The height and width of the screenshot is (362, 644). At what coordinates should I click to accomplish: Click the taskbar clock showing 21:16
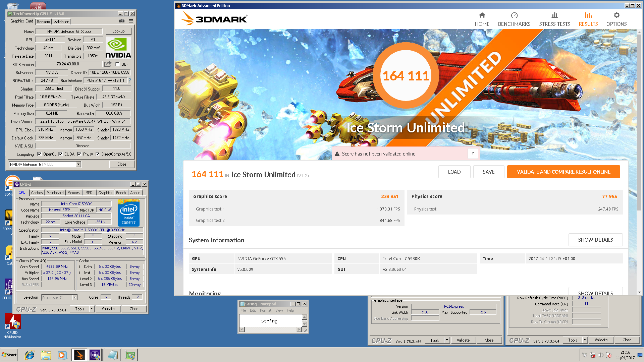pos(625,355)
